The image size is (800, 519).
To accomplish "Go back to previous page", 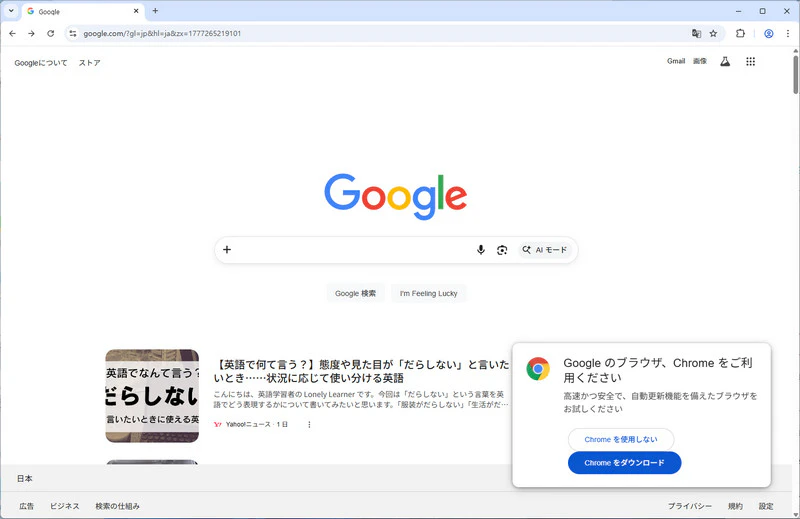I will click(x=13, y=34).
